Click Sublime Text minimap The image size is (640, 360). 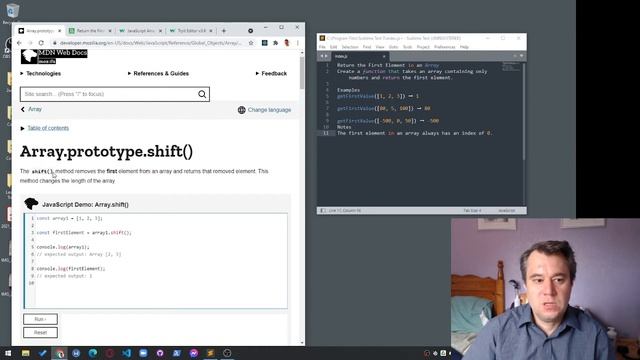[512, 67]
